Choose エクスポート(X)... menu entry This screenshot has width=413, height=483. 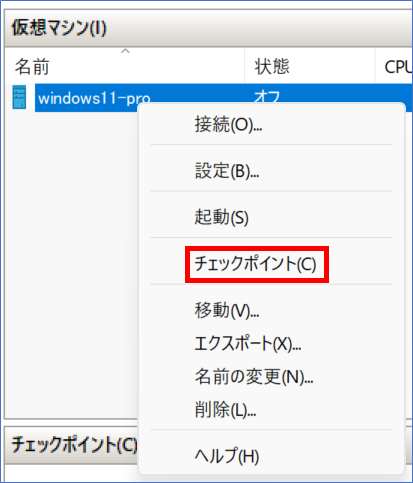pyautogui.click(x=248, y=344)
